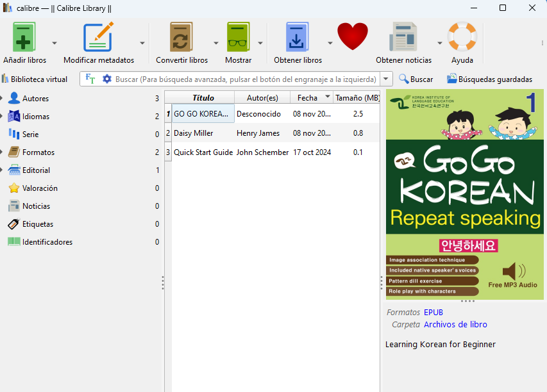The width and height of the screenshot is (547, 392).
Task: Sort by the Título column header
Action: coord(203,97)
